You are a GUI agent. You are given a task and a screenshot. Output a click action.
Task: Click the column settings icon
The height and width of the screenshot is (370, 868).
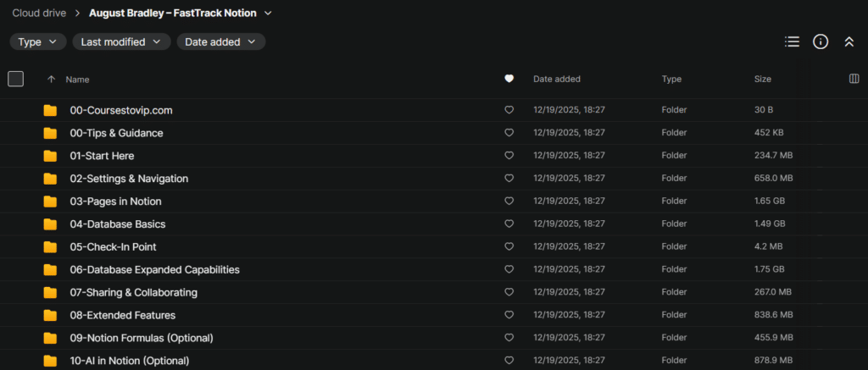(854, 79)
